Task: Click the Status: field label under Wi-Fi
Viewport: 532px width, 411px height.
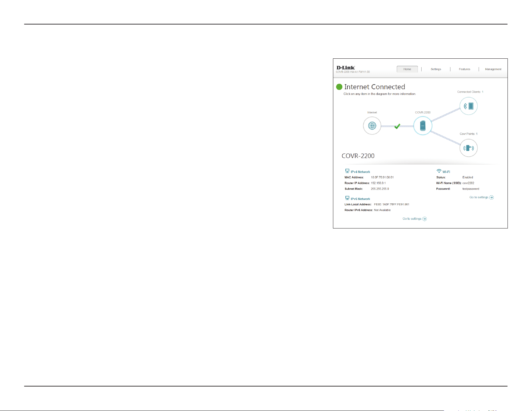Action: [x=441, y=177]
